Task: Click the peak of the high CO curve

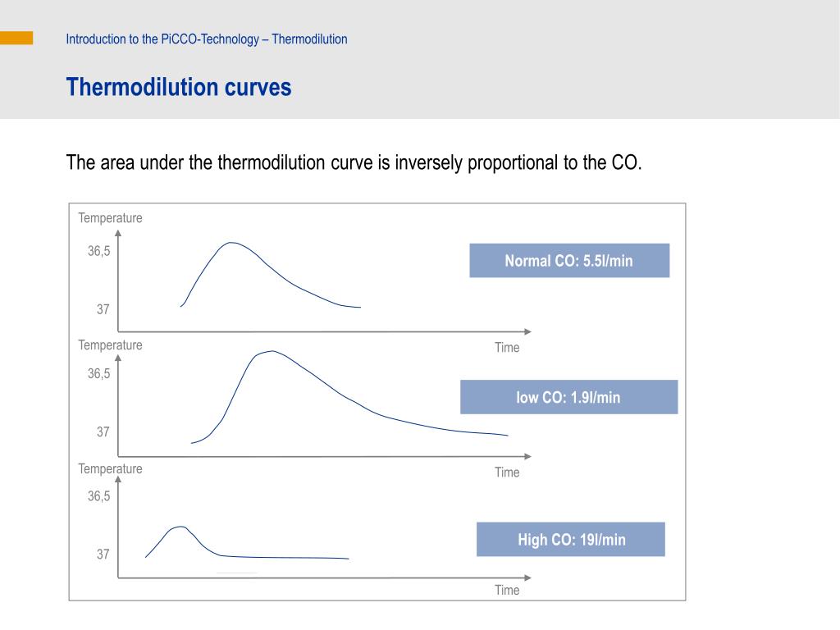Action: [x=180, y=527]
